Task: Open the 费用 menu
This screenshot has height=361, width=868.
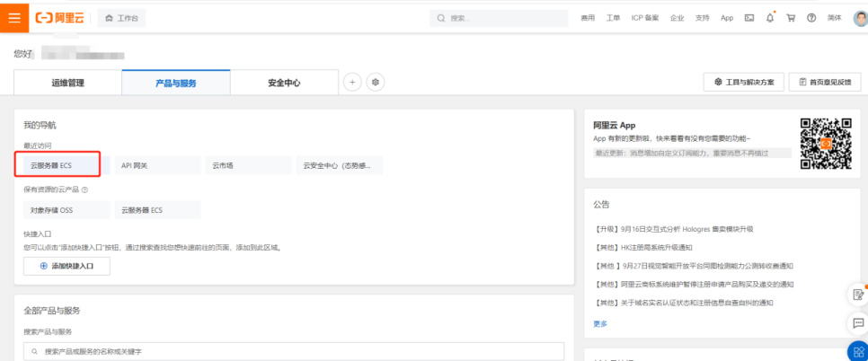Action: pos(588,18)
